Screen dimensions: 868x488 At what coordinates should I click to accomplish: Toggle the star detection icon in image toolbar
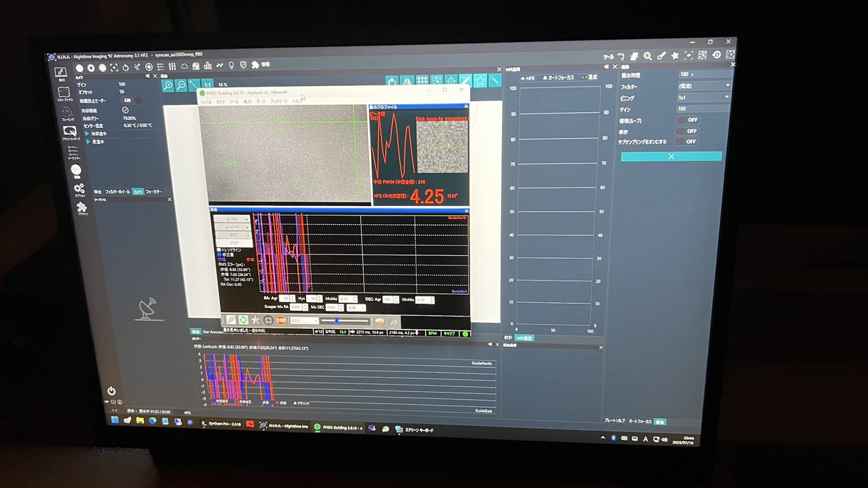coord(480,81)
